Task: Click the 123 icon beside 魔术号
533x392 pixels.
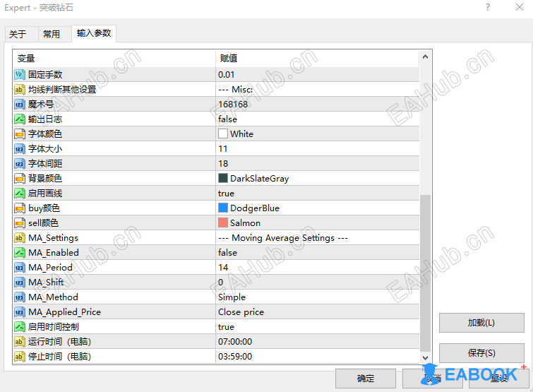Action: click(20, 105)
